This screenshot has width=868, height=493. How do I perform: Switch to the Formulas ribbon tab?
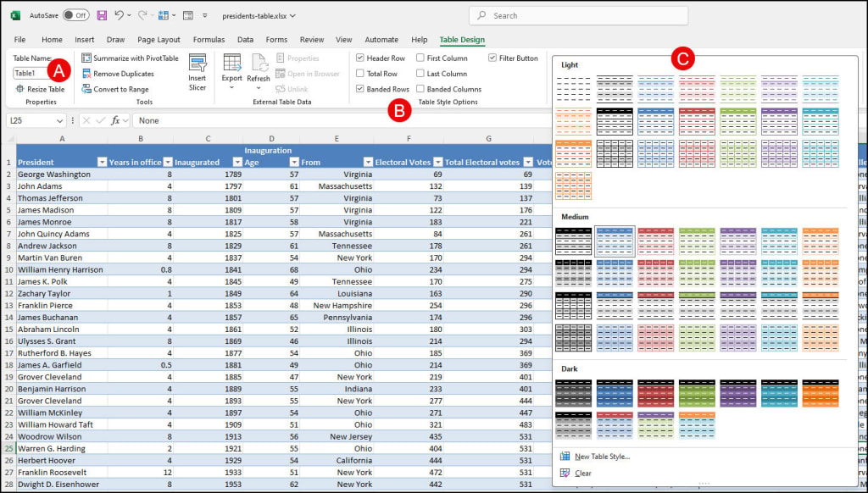click(x=209, y=39)
